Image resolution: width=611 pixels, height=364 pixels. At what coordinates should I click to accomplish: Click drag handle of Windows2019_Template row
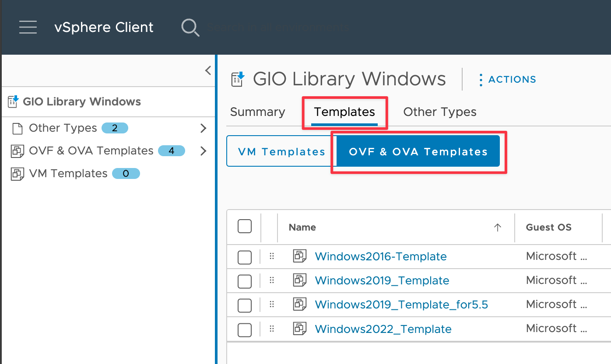[271, 280]
